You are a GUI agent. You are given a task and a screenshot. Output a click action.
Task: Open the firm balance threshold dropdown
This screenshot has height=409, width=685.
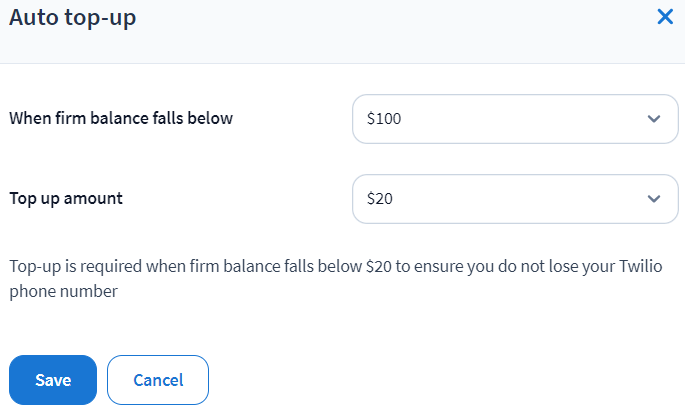[508, 119]
